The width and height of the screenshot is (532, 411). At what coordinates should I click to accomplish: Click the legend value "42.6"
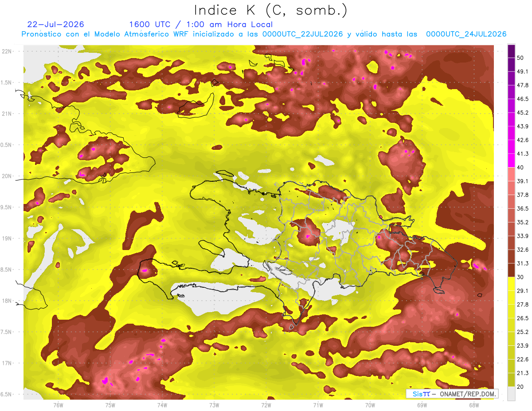[522, 140]
